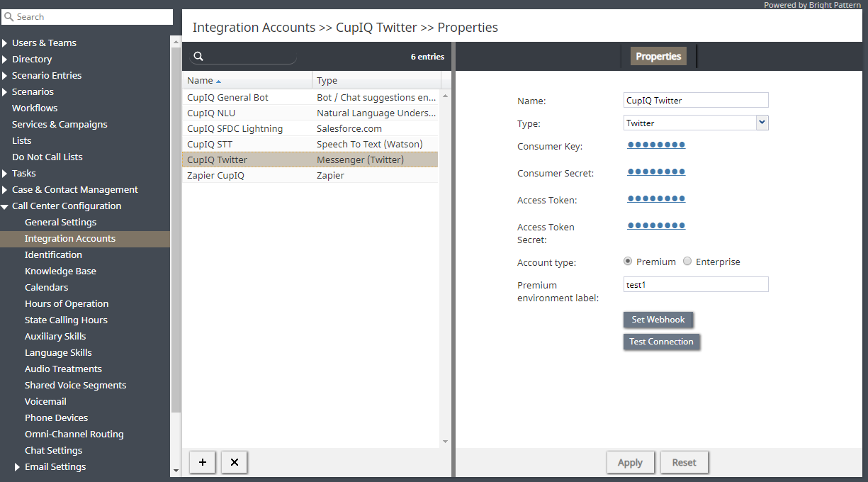Click the Name column sort arrow
Screen dimensions: 868x482
(218, 82)
